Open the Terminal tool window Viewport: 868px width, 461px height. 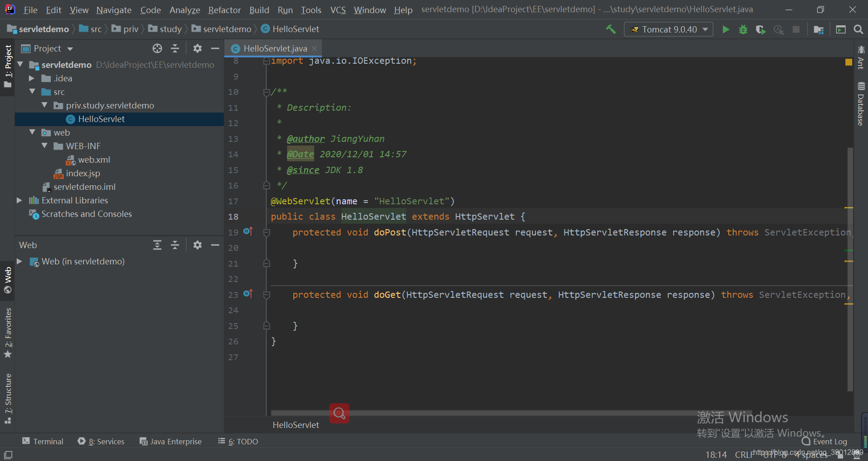pos(43,442)
